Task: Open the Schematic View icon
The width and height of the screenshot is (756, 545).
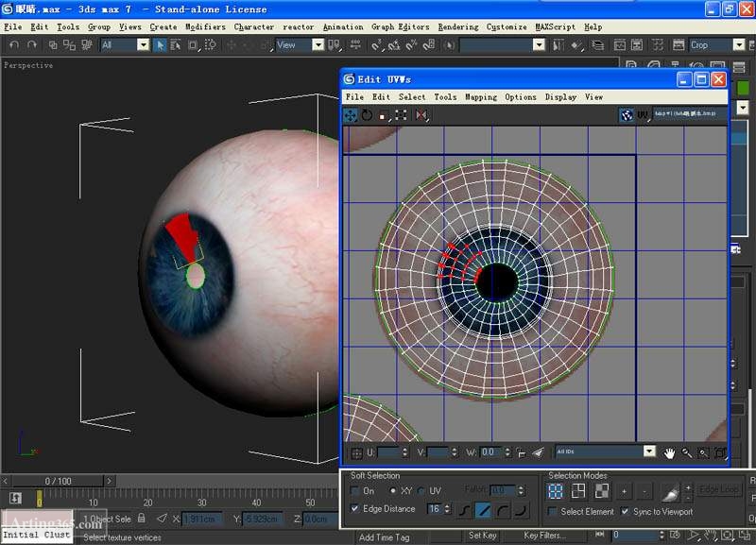Action: click(x=637, y=44)
